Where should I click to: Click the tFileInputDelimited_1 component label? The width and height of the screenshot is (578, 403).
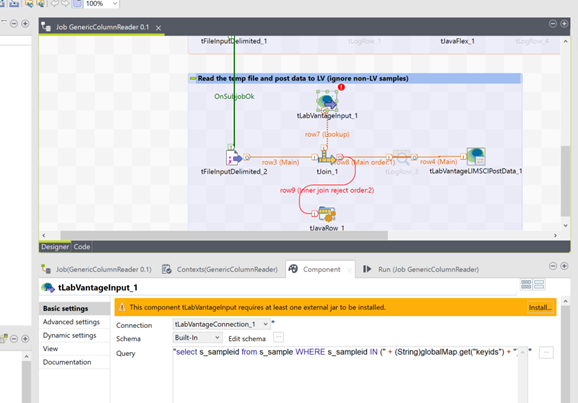click(234, 41)
